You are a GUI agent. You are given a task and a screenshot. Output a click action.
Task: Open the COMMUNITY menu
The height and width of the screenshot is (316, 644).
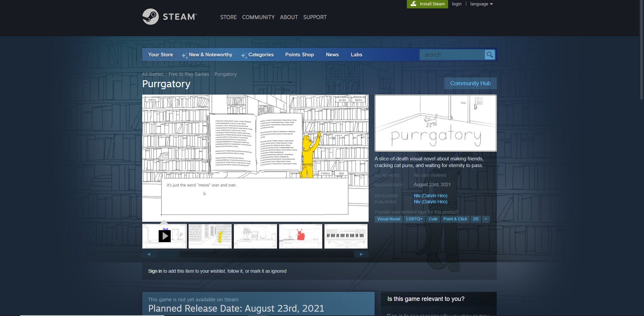point(258,17)
